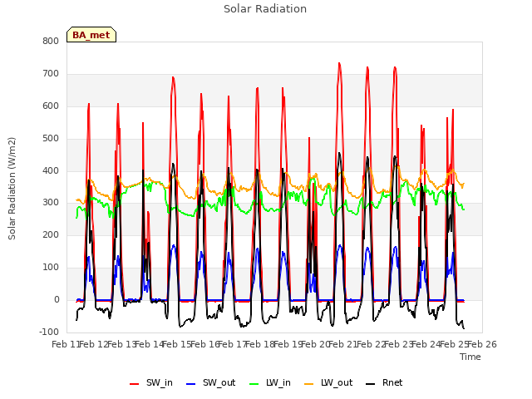Image resolution: width=532 pixels, height=399 pixels.
Task: Click the highest SW_in peak on Feb 21
Action: tap(339, 63)
